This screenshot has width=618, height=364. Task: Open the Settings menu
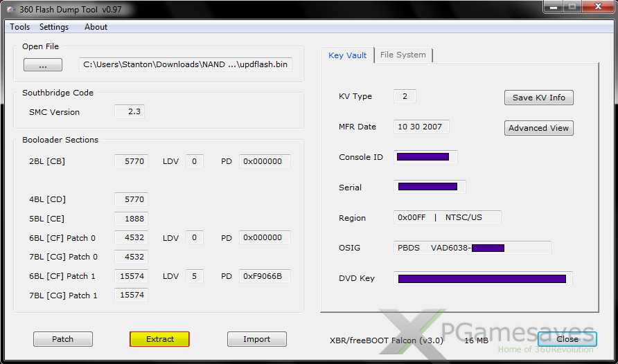point(54,27)
